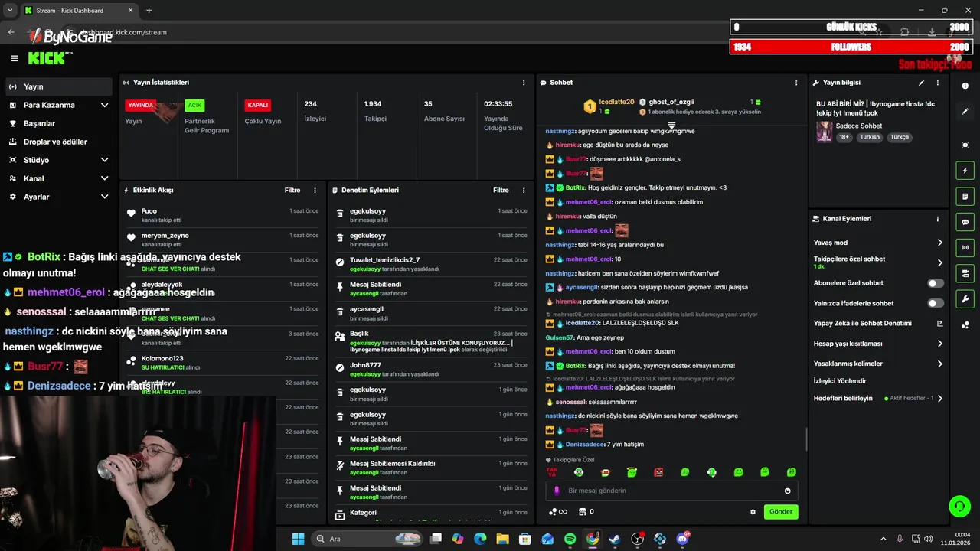This screenshot has width=980, height=551.
Task: Click the Gönder send button
Action: coord(781,511)
